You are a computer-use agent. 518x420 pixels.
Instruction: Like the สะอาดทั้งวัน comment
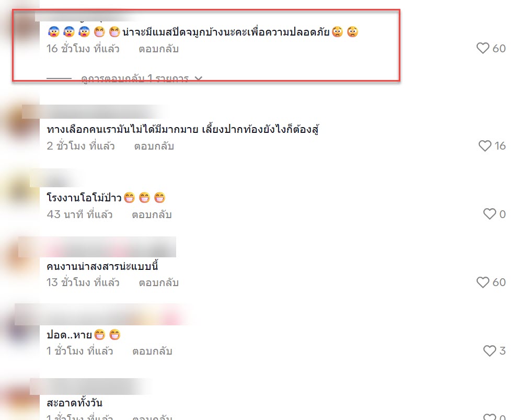[490, 417]
